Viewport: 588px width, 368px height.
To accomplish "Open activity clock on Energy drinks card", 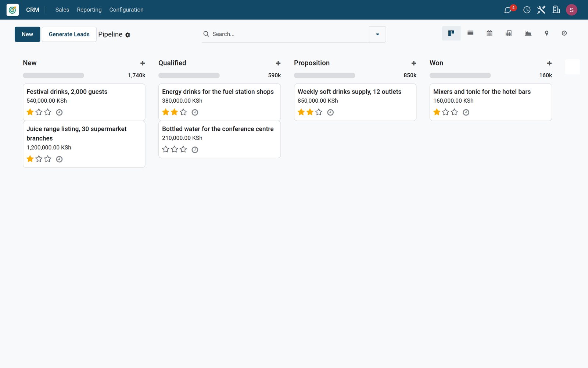I will tap(195, 113).
